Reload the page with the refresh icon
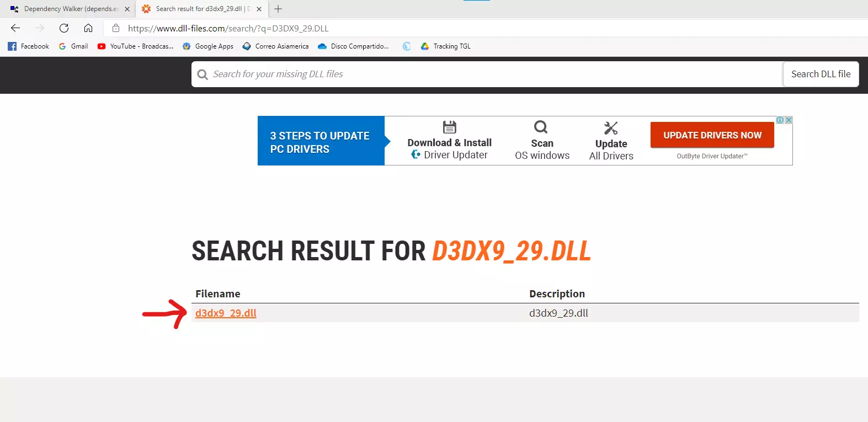This screenshot has height=422, width=868. click(x=64, y=28)
